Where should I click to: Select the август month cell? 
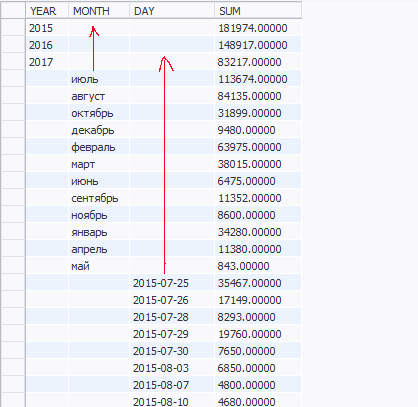pos(99,96)
